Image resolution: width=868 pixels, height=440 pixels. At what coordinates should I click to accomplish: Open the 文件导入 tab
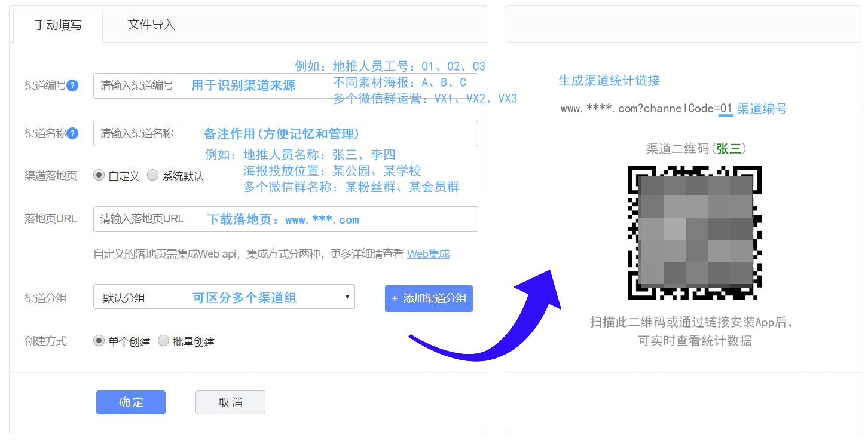tap(151, 25)
